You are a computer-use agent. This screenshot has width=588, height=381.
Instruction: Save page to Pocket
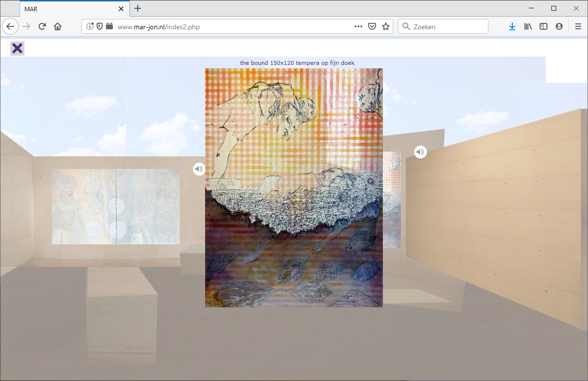click(x=372, y=27)
